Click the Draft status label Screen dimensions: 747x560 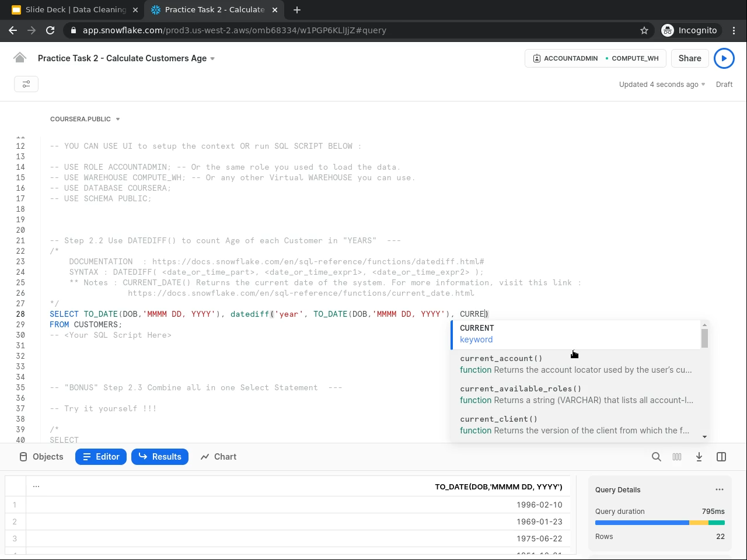(724, 85)
